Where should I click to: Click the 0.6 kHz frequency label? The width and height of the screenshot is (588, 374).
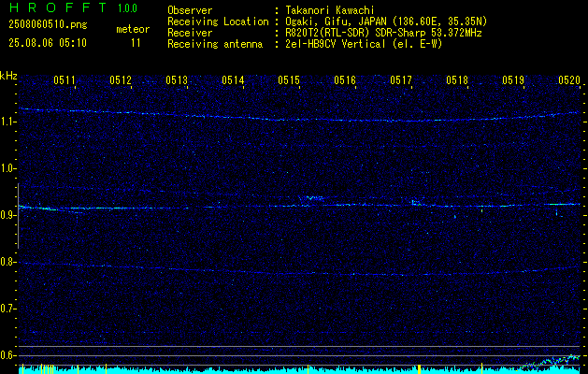7,355
